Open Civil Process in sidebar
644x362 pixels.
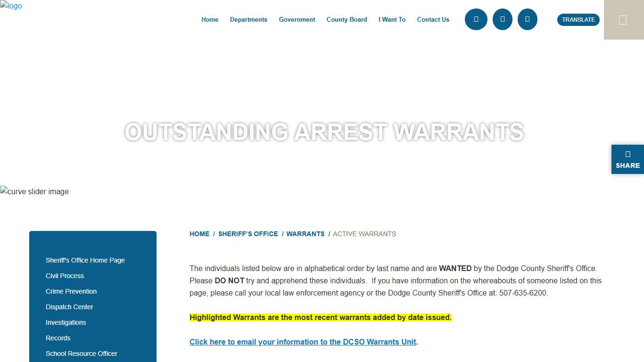(x=65, y=276)
